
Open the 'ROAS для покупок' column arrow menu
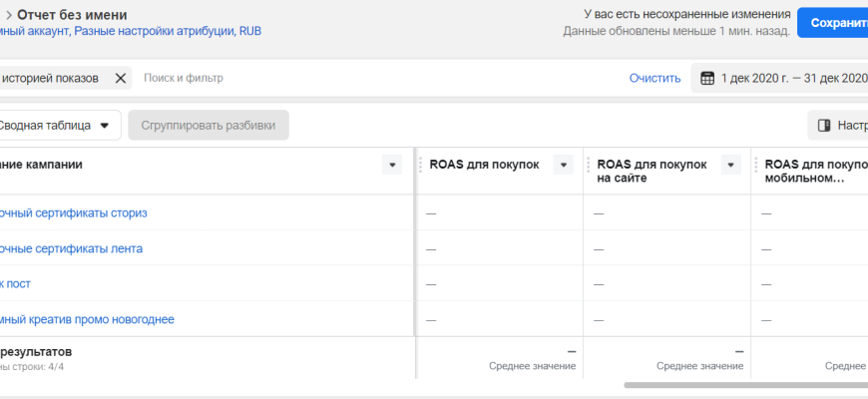[x=564, y=165]
